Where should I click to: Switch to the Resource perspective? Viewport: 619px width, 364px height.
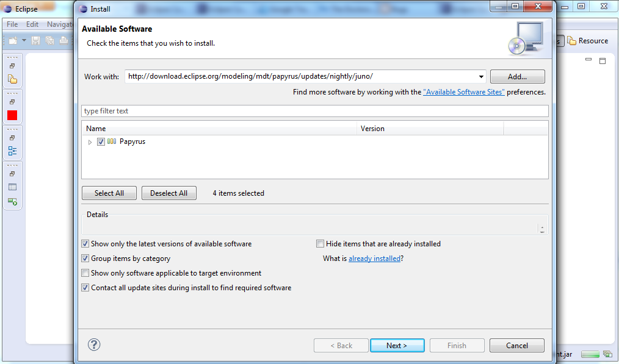point(587,41)
